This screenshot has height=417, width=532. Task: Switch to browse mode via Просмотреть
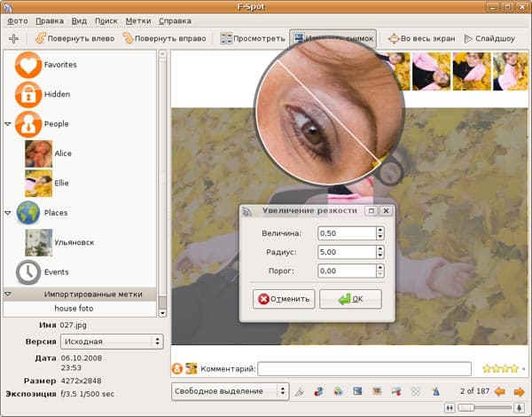[x=253, y=38]
